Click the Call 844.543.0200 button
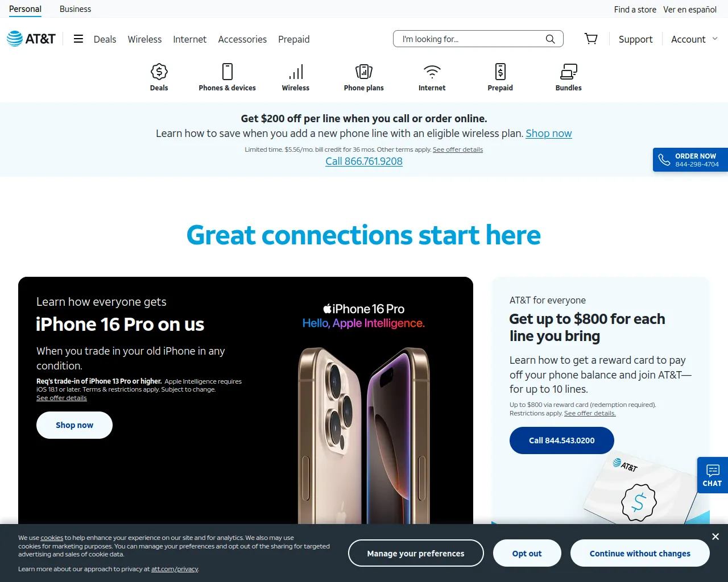 (562, 440)
